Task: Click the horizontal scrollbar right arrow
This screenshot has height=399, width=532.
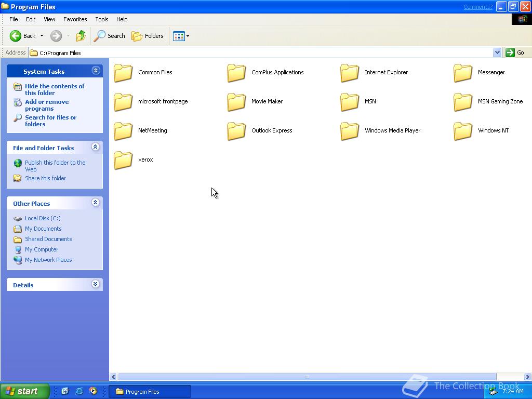Action: pos(528,377)
